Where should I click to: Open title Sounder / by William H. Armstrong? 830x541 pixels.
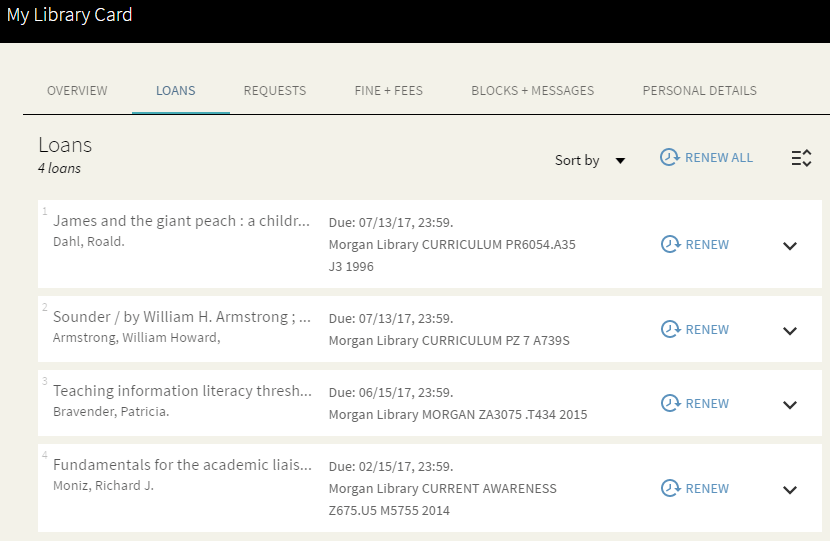pyautogui.click(x=182, y=317)
